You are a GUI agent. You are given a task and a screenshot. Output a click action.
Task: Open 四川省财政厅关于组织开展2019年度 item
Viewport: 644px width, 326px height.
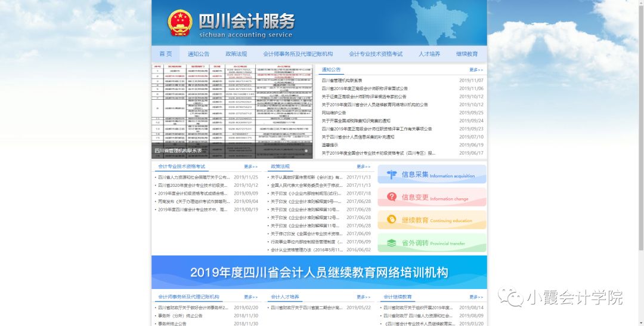(418, 307)
